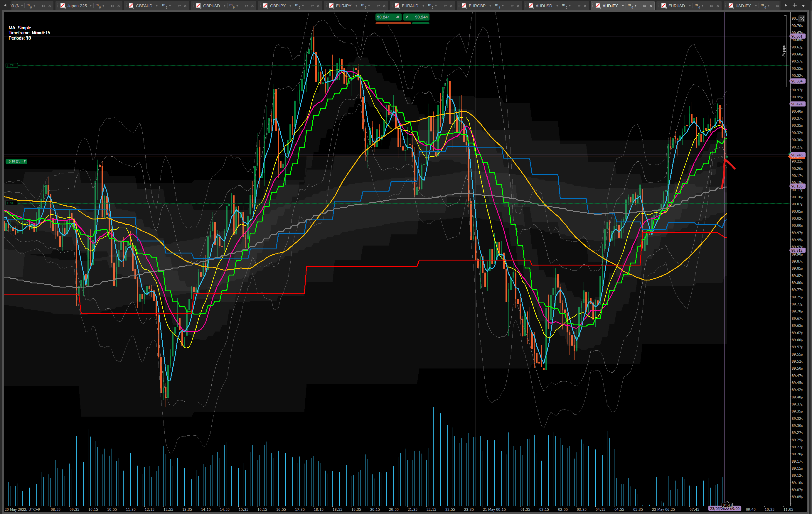
Task: Click the Japan 225 symbol icon
Action: tap(63, 6)
